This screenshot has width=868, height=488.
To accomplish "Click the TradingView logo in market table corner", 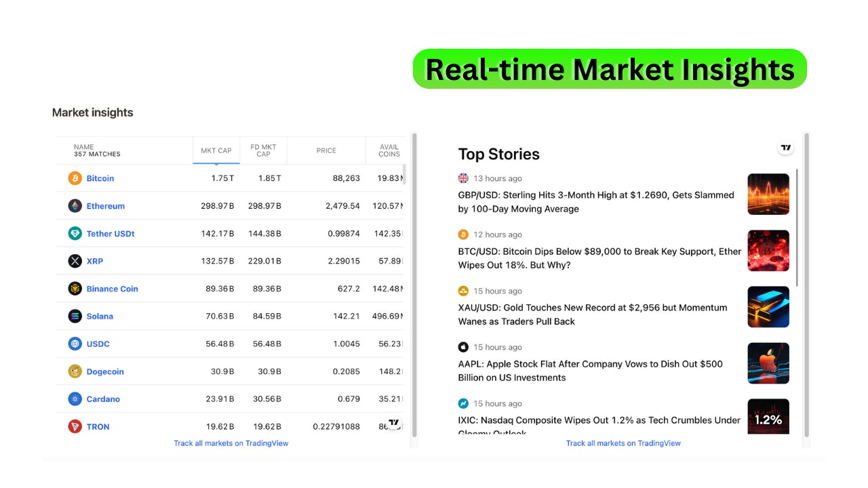I will pos(393,422).
